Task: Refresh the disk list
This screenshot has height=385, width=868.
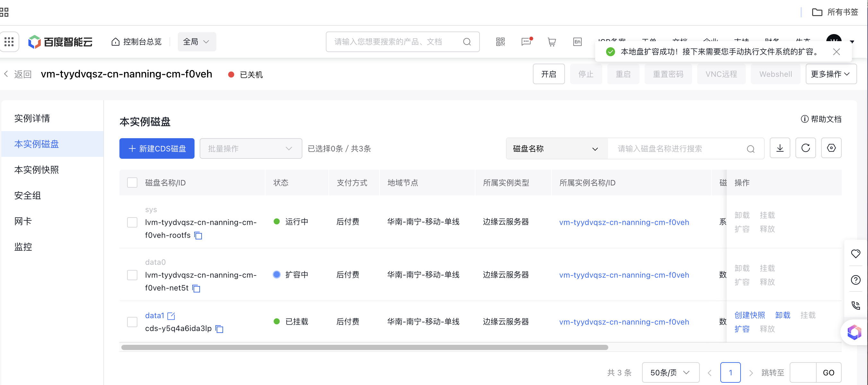Action: [805, 148]
